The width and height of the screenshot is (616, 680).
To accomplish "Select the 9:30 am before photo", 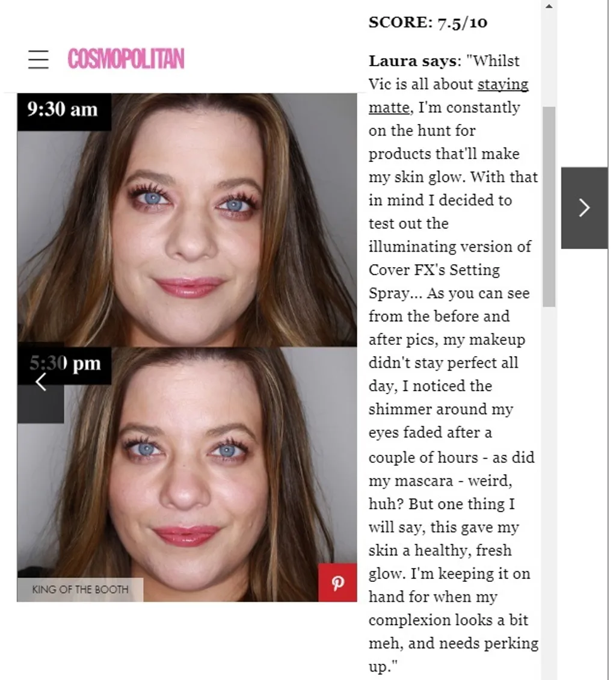I will coord(187,220).
